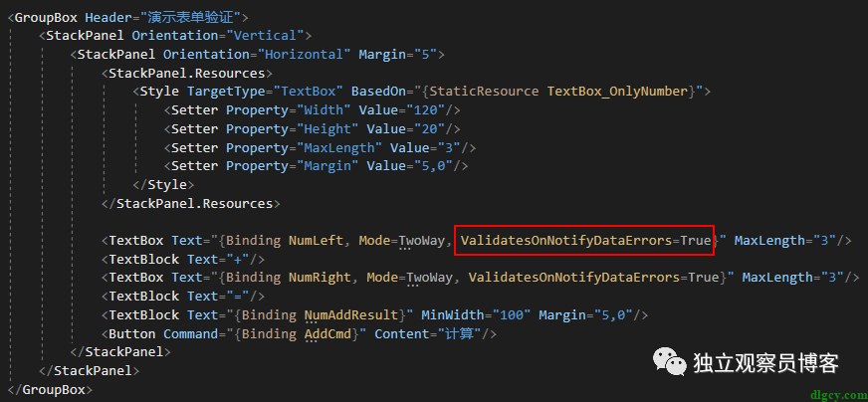The image size is (868, 402).
Task: Click the StackPanel.Resources opening tag
Action: coord(186,73)
